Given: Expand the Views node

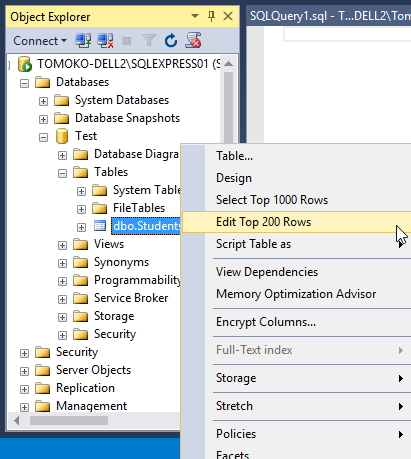Looking at the screenshot, I should tap(62, 245).
